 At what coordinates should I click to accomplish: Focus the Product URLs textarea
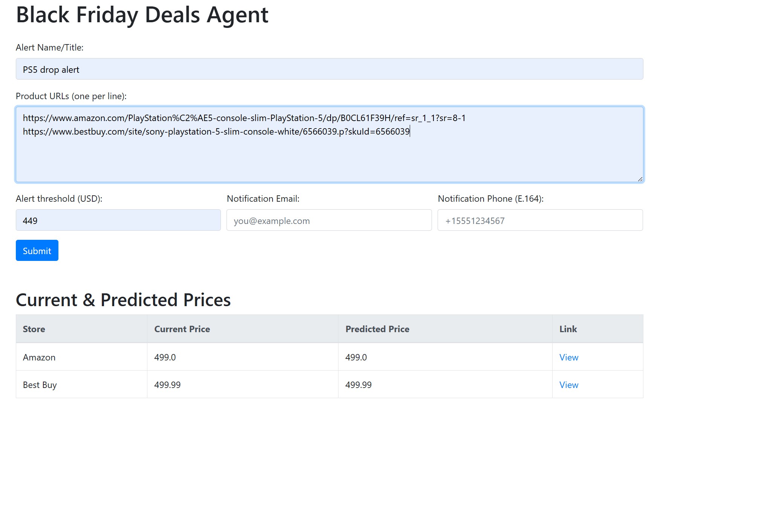329,144
